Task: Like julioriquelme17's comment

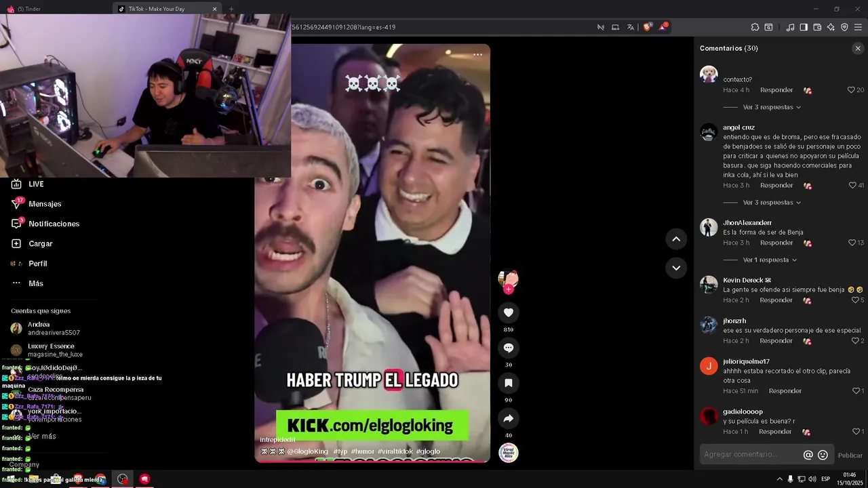Action: pos(855,390)
